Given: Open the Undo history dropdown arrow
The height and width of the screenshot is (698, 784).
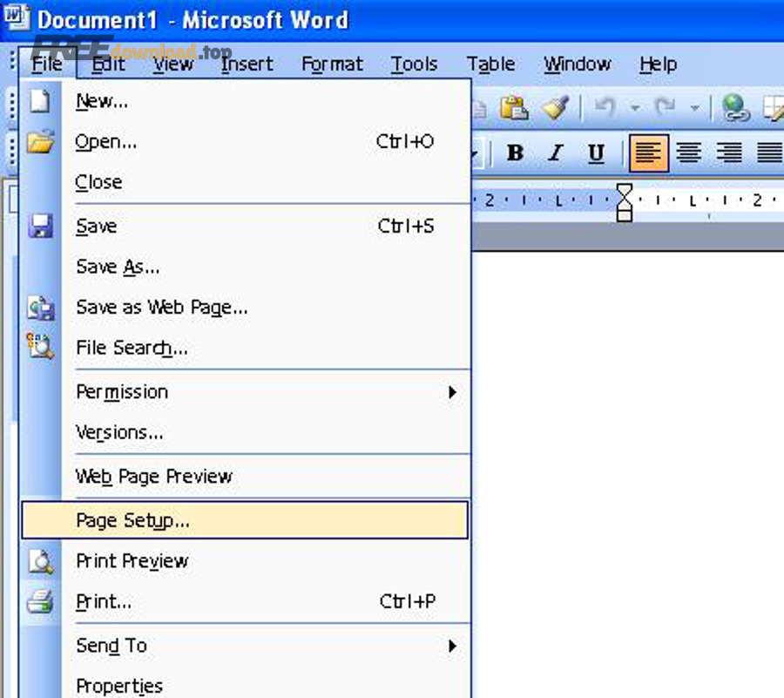Looking at the screenshot, I should pyautogui.click(x=635, y=107).
